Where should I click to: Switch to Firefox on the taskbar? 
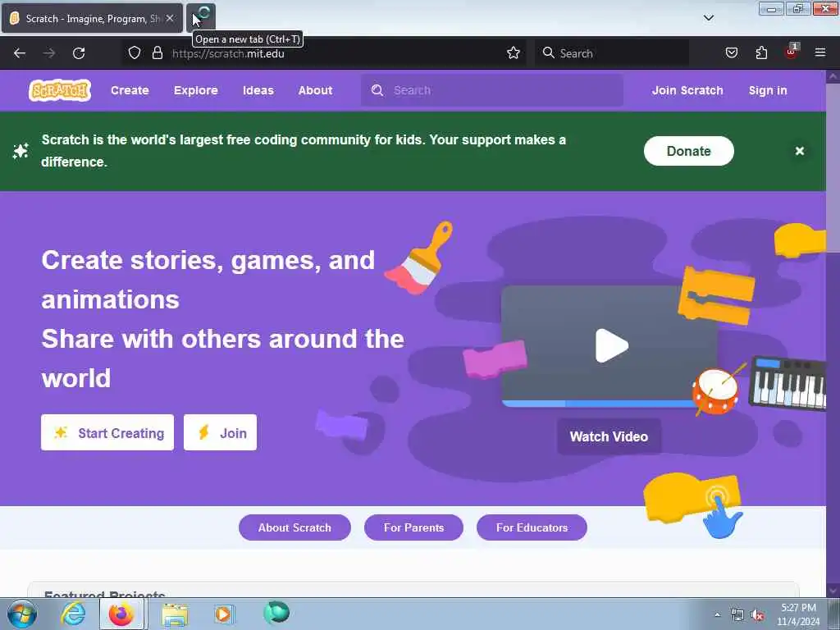pyautogui.click(x=121, y=614)
